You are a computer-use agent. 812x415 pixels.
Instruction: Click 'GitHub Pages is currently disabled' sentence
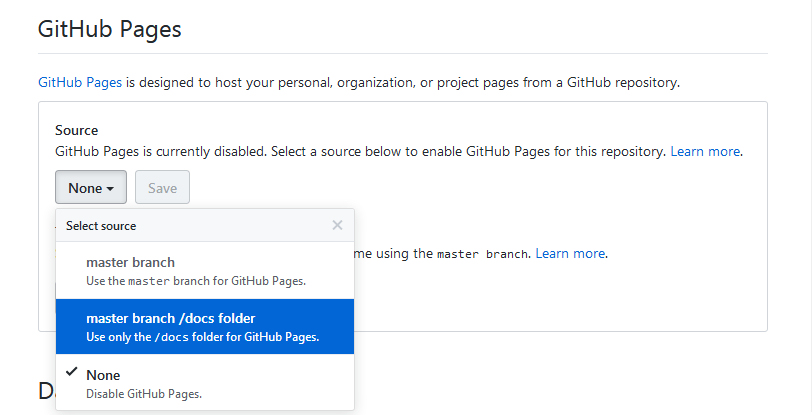tap(161, 151)
